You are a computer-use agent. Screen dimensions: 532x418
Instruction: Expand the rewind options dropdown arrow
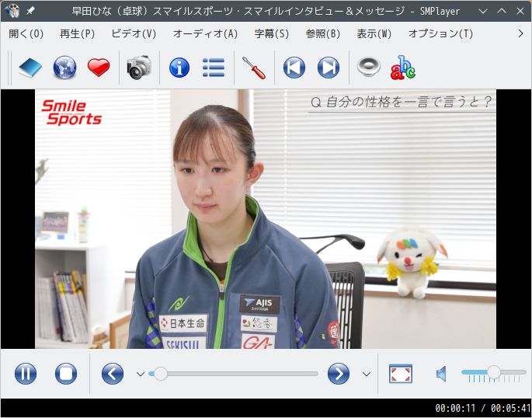(141, 374)
